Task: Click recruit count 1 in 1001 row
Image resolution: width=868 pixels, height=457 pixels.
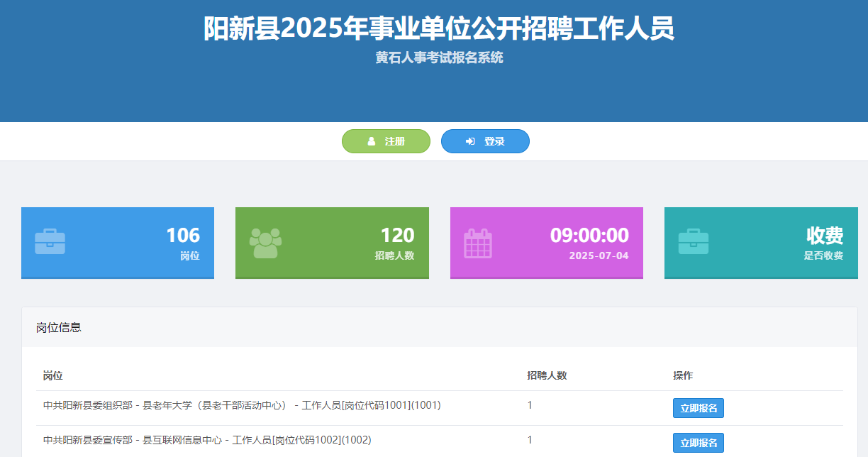Action: 530,405
